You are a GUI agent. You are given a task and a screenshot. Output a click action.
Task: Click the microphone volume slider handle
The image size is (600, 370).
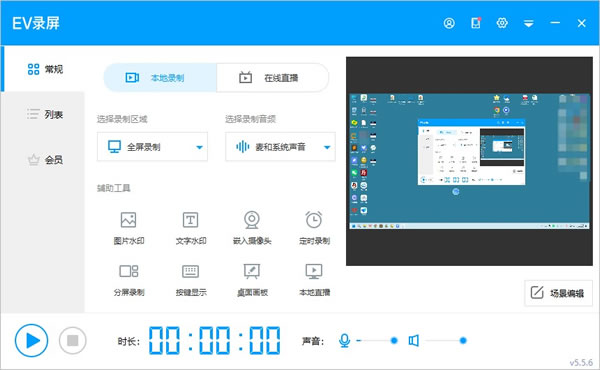[x=394, y=340]
